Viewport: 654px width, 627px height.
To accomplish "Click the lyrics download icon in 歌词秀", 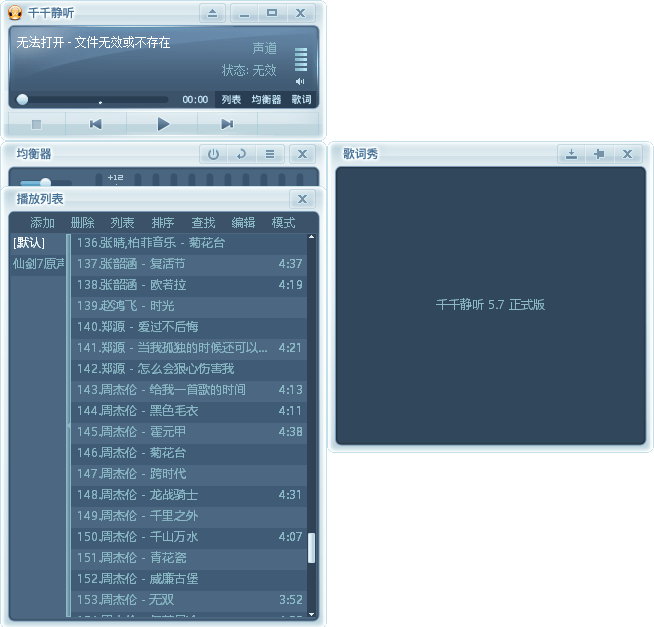I will [x=571, y=154].
